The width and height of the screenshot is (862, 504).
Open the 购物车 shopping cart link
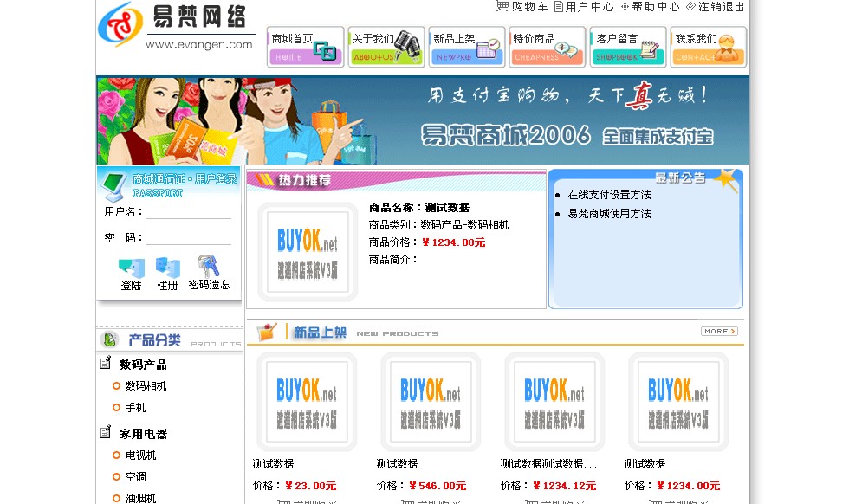(x=522, y=7)
